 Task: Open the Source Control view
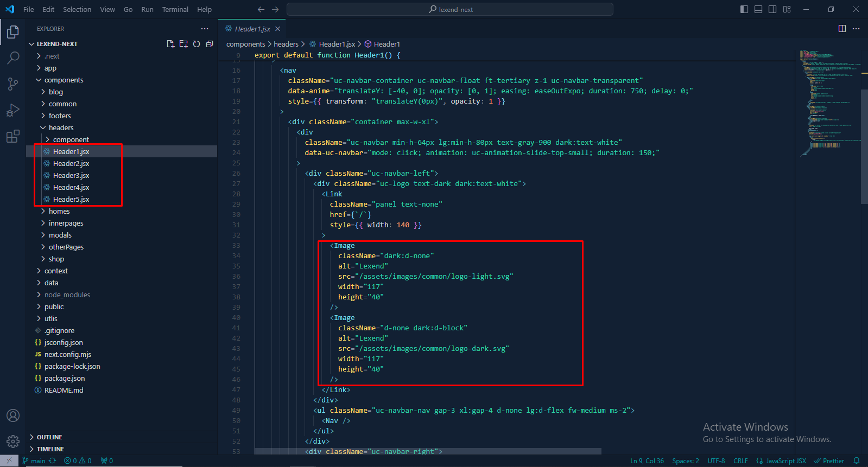tap(13, 84)
